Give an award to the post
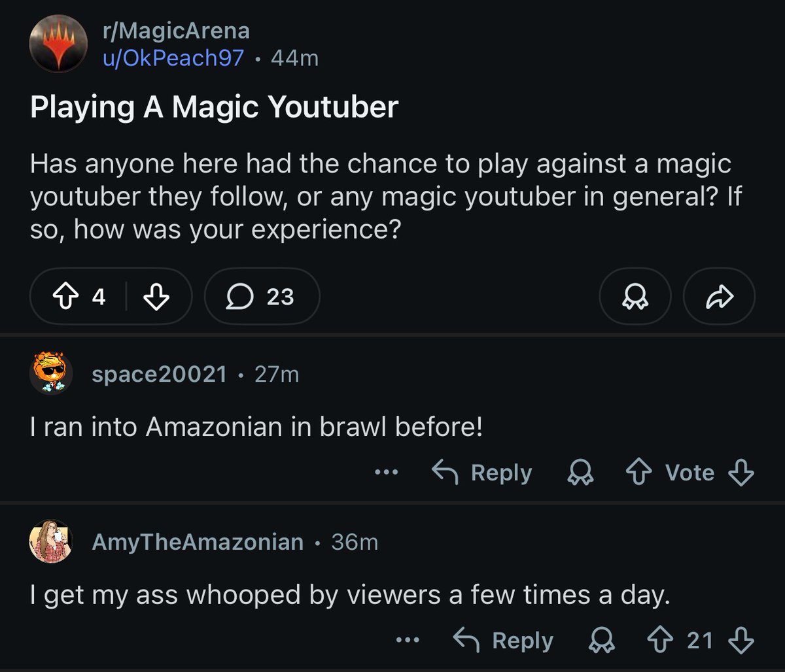 click(634, 297)
